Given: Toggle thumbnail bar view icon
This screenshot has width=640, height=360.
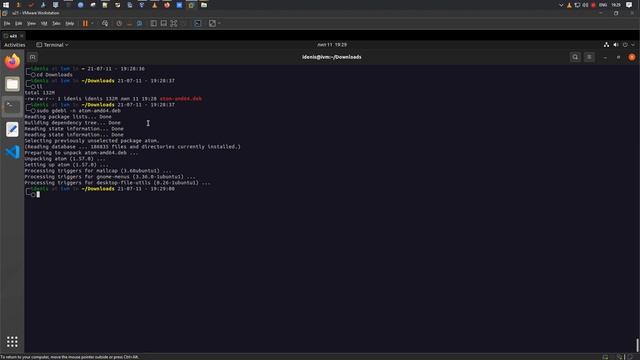Looking at the screenshot, I should point(164,24).
